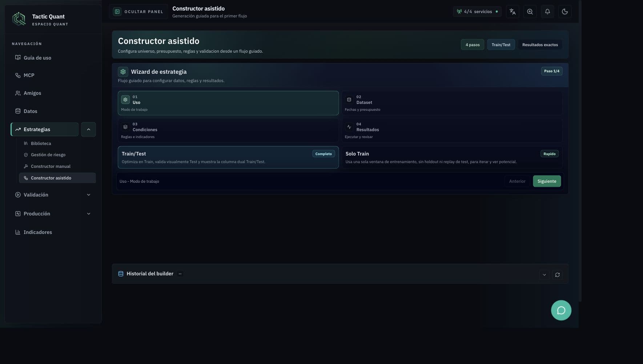This screenshot has width=643, height=364.
Task: Select Constructor asistido submenu item
Action: click(x=57, y=178)
